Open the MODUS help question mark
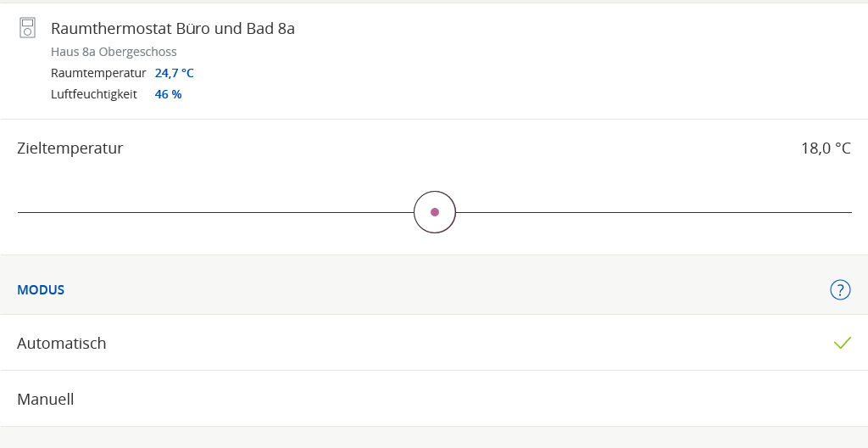 click(x=839, y=290)
